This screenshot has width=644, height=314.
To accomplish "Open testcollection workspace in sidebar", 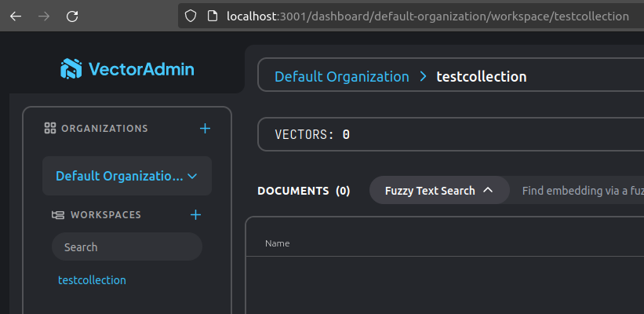I will tap(92, 279).
